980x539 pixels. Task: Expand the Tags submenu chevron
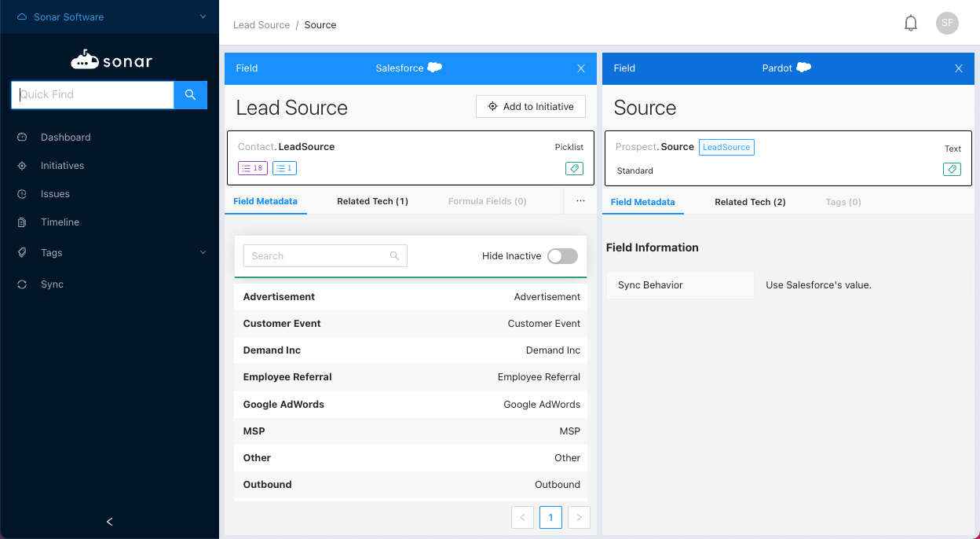[x=203, y=252]
